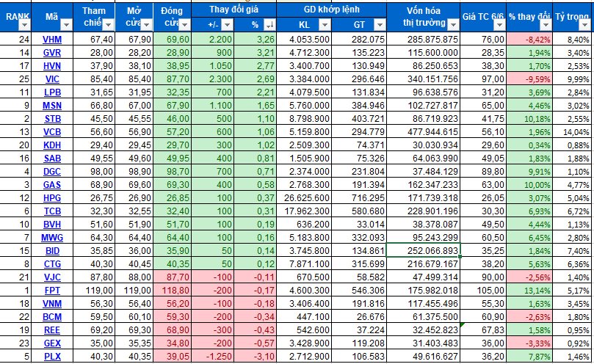This screenshot has height=364, width=594.
Task: Open the Mã column filter dropdown
Action: (66, 25)
